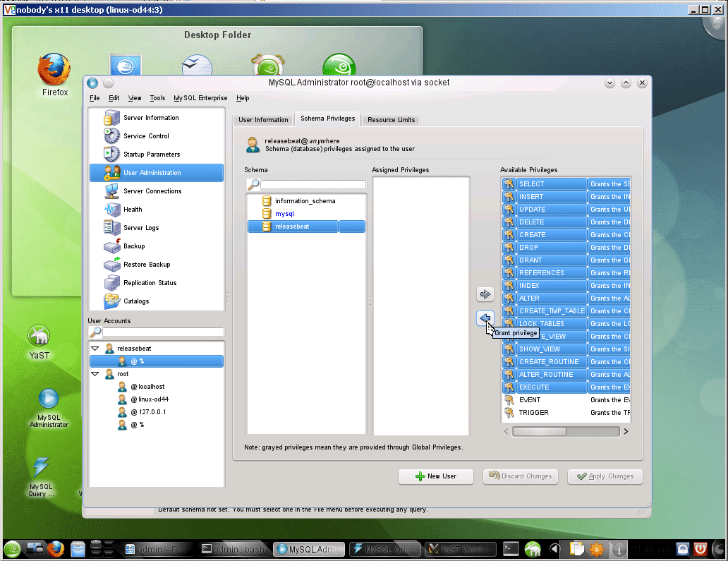Image resolution: width=728 pixels, height=561 pixels.
Task: Select the EVENT privilege row
Action: [x=566, y=400]
